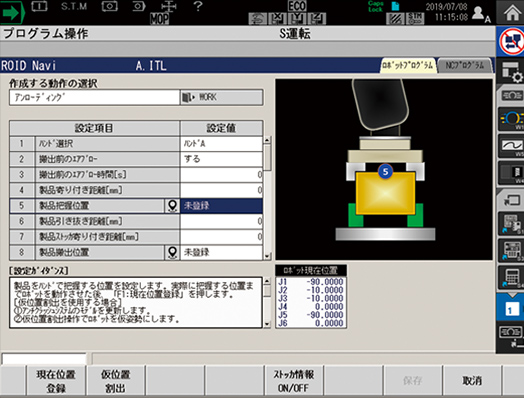
Task: Select 未登録 value in row 8
Action: tap(221, 252)
